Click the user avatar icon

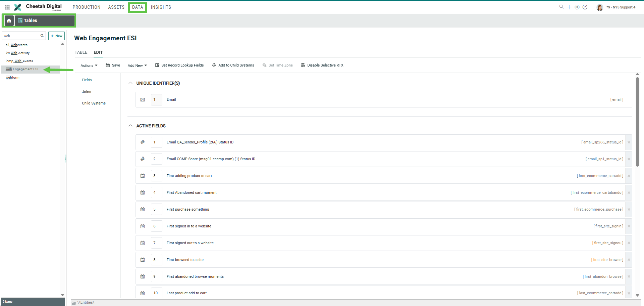600,7
